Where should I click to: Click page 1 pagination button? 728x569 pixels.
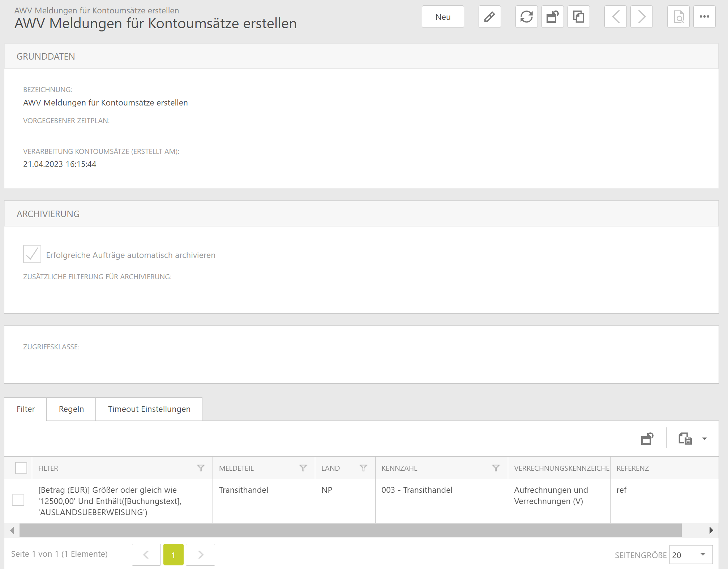point(173,555)
